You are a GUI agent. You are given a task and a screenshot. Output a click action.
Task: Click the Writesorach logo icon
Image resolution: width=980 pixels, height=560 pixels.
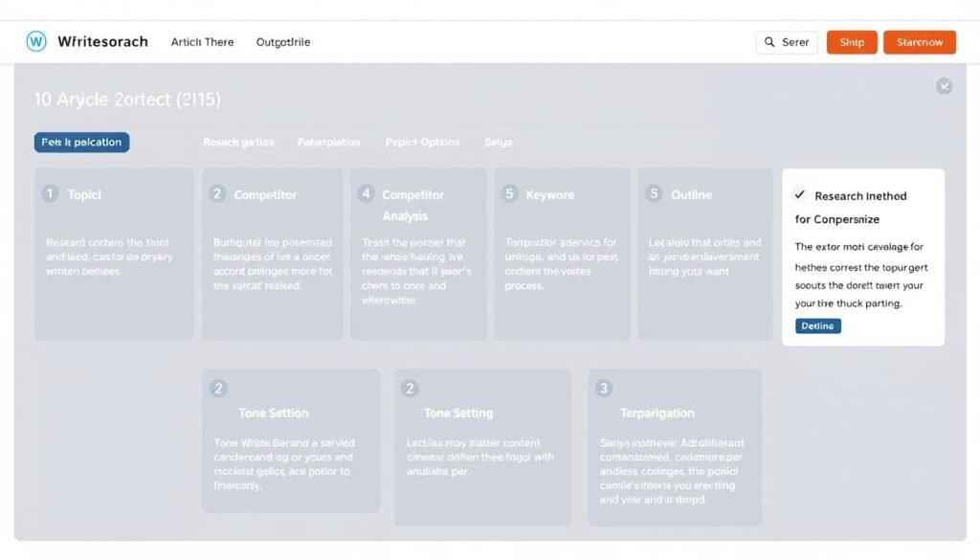tap(34, 41)
